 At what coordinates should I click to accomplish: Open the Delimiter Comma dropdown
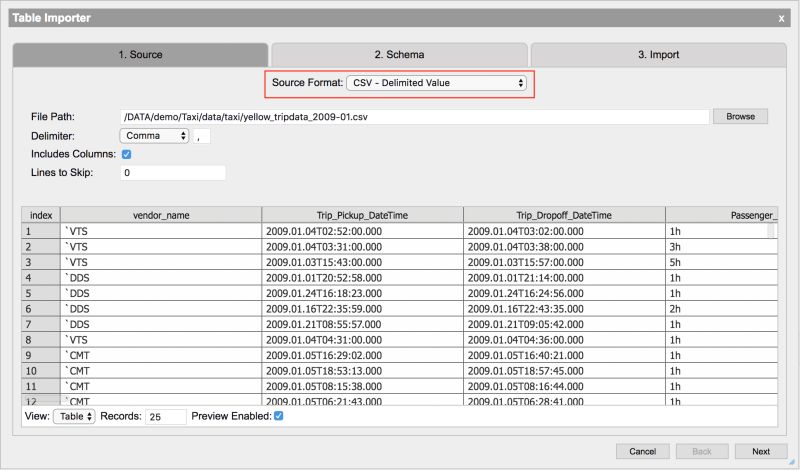tap(154, 136)
